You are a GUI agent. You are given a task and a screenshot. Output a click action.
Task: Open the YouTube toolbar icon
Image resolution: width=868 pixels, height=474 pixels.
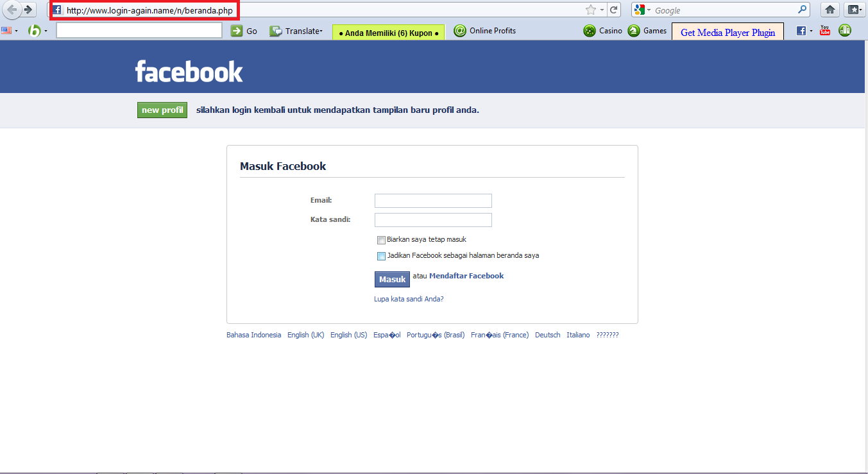click(825, 30)
